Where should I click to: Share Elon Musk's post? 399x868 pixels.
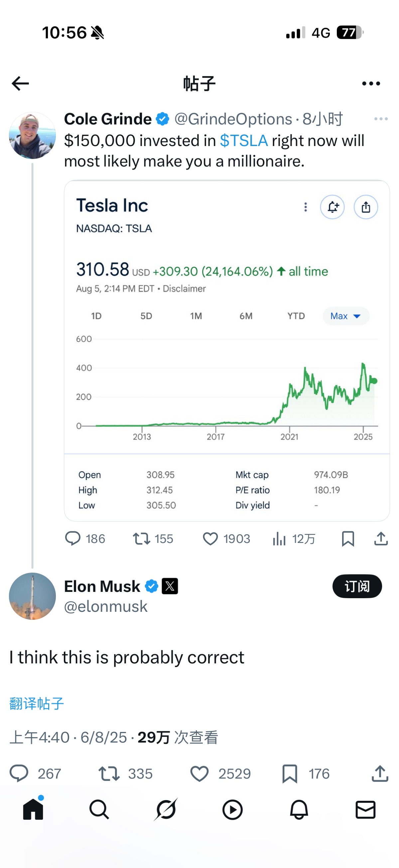[x=380, y=773]
